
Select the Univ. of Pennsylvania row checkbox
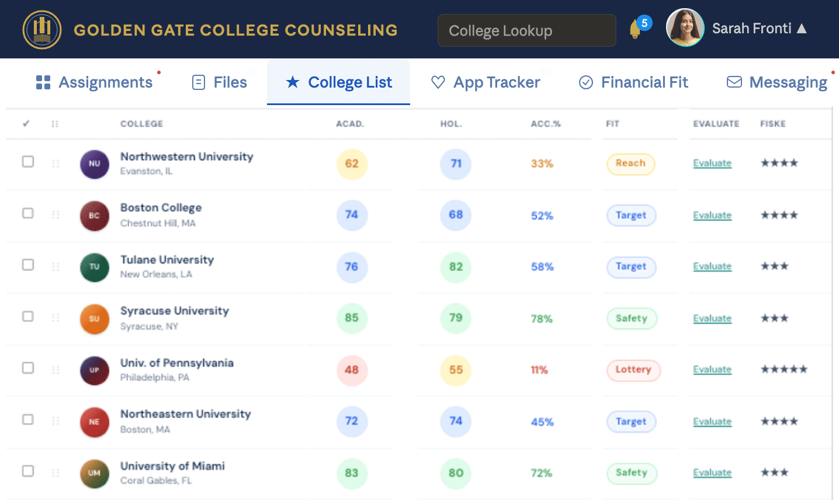point(28,368)
